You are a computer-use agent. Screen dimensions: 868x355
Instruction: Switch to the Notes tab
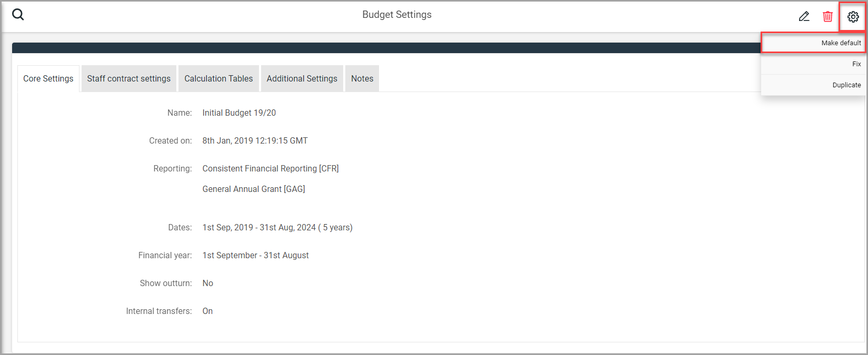pos(362,79)
